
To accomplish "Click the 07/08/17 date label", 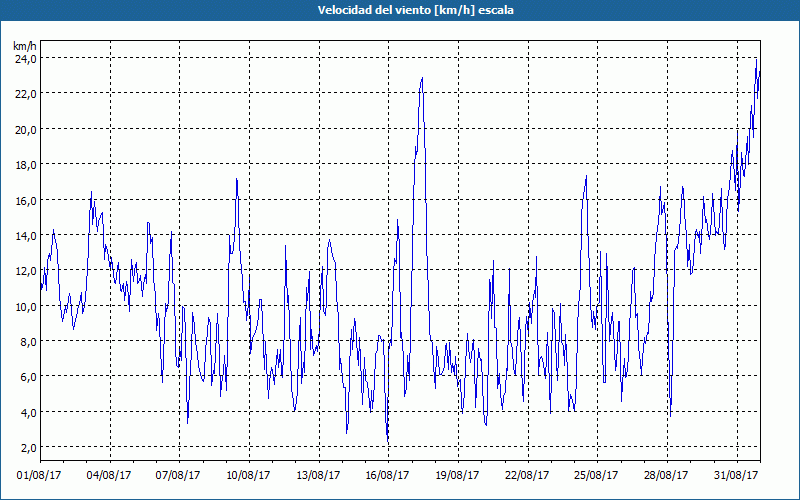I will tap(178, 475).
